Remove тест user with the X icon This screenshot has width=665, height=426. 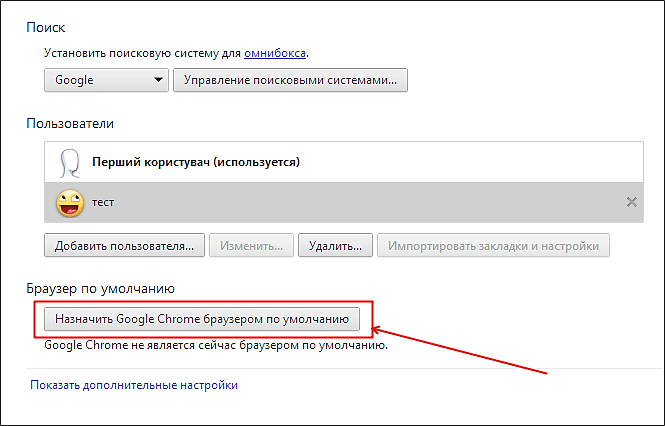pyautogui.click(x=632, y=202)
